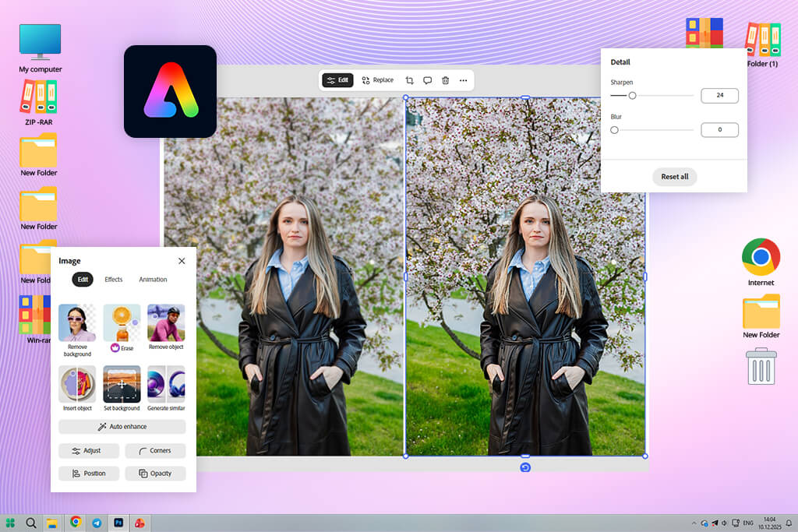Open the Corners button
Image resolution: width=798 pixels, height=532 pixels.
click(155, 451)
